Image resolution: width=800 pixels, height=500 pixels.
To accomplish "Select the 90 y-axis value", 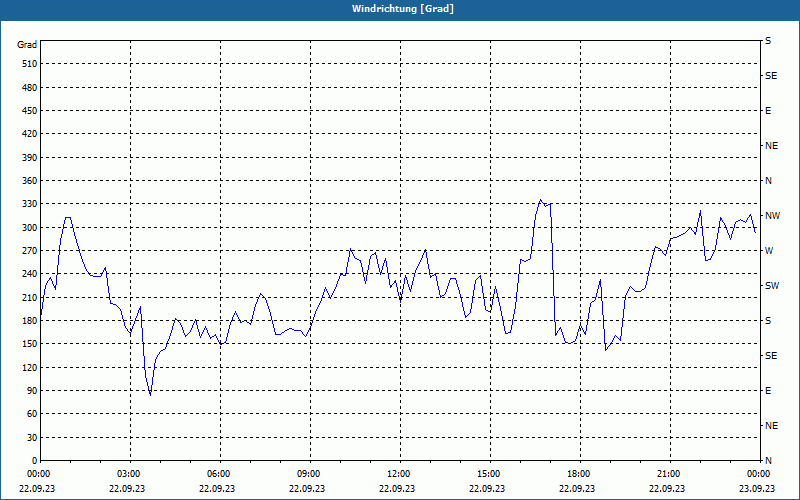I will coord(32,391).
